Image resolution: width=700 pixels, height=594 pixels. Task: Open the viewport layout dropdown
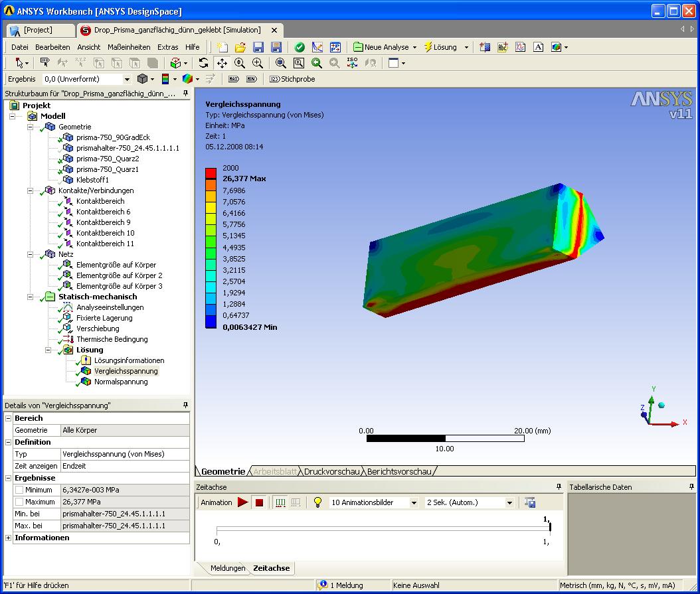(x=403, y=63)
